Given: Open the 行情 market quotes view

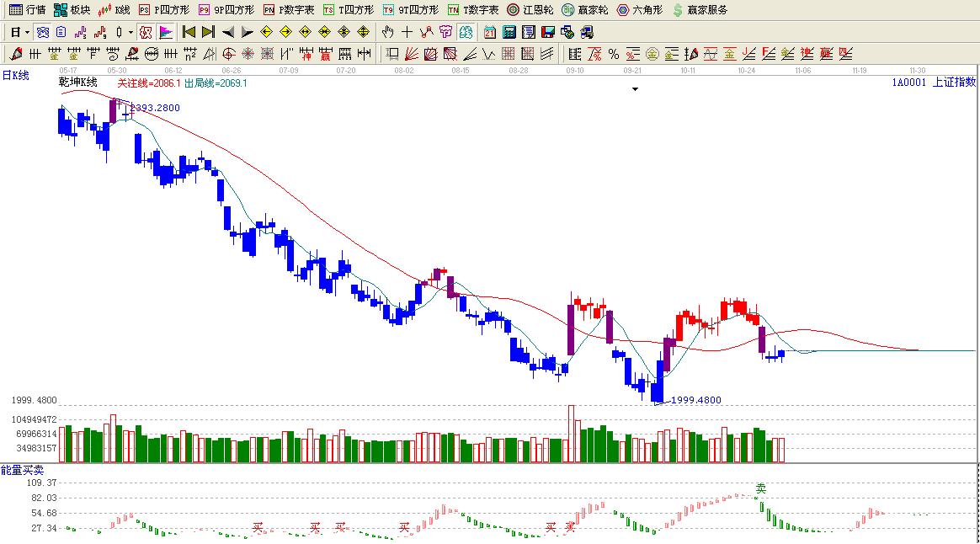Looking at the screenshot, I should click(28, 10).
